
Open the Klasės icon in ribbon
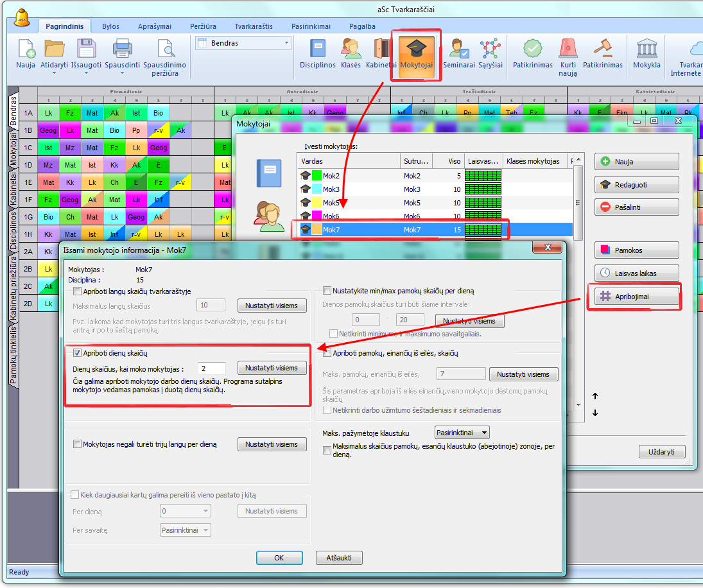point(351,50)
